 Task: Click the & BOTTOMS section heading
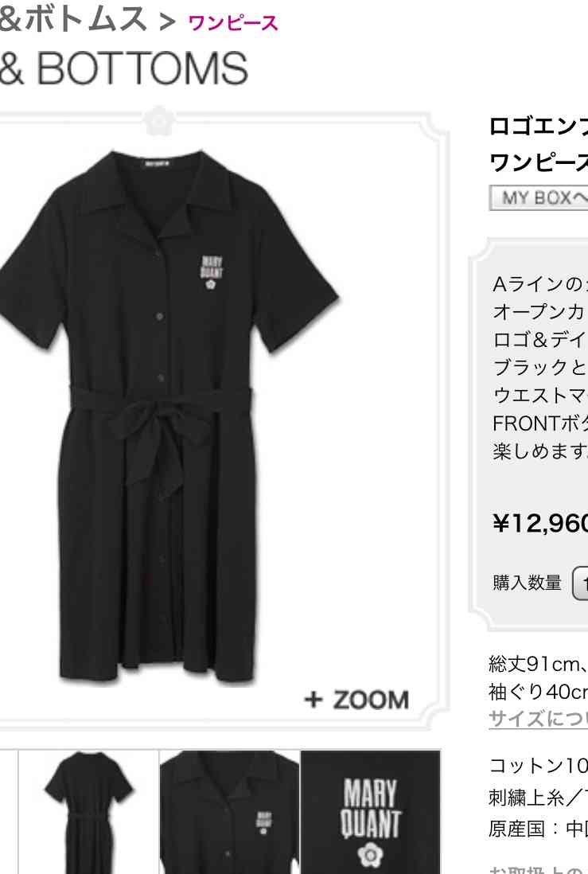pyautogui.click(x=124, y=68)
